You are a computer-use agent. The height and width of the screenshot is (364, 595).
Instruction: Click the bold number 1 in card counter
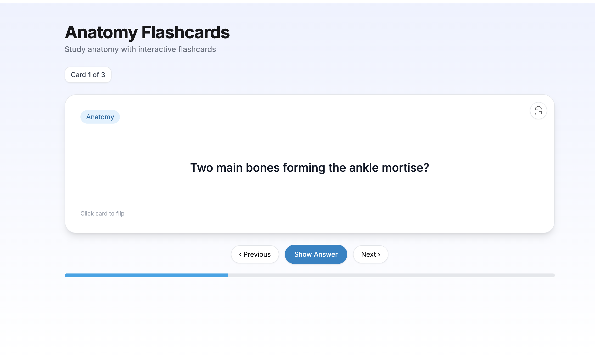pos(89,75)
